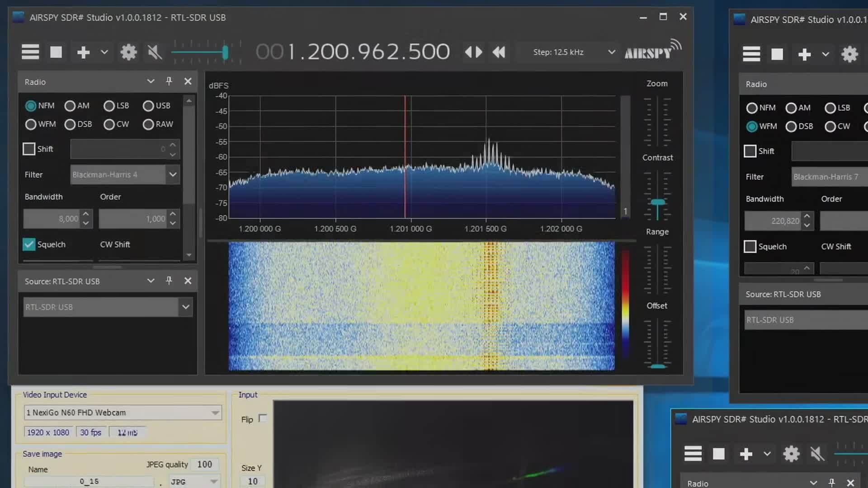Click the audio volume slider handle
Viewport: 868px width, 488px height.
point(225,53)
